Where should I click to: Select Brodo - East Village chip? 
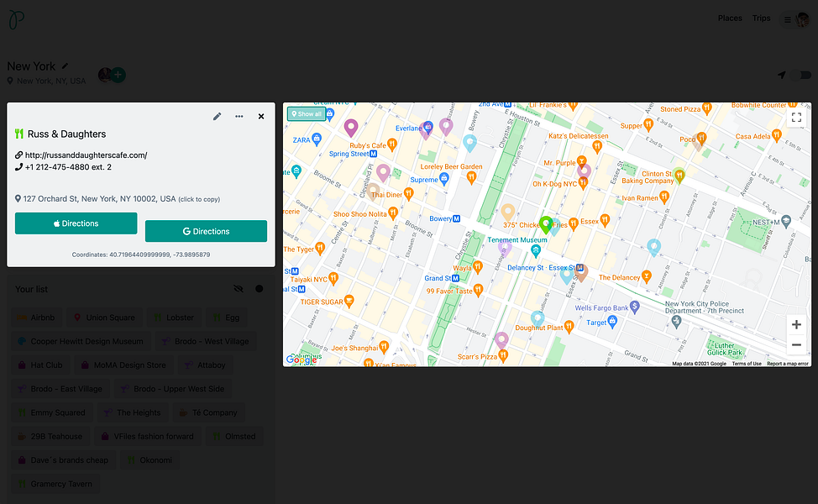(60, 389)
